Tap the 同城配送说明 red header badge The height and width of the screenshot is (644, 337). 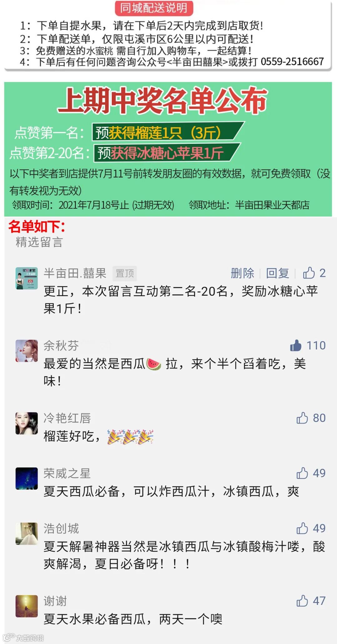[x=154, y=8]
